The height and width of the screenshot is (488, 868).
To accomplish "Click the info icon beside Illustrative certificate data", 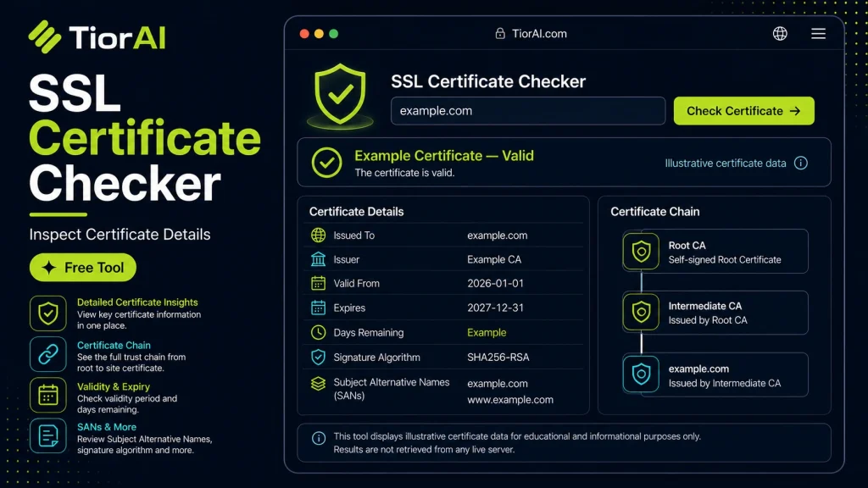I will coord(800,163).
